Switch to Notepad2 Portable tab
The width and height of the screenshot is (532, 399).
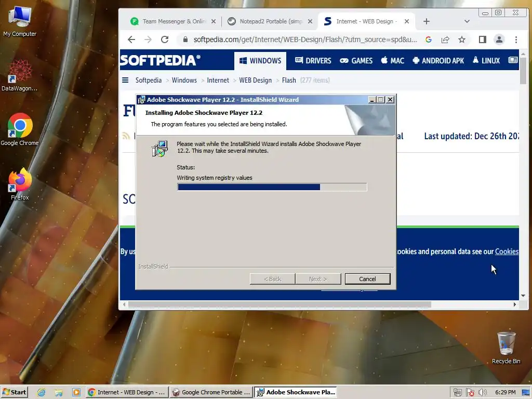pos(270,21)
